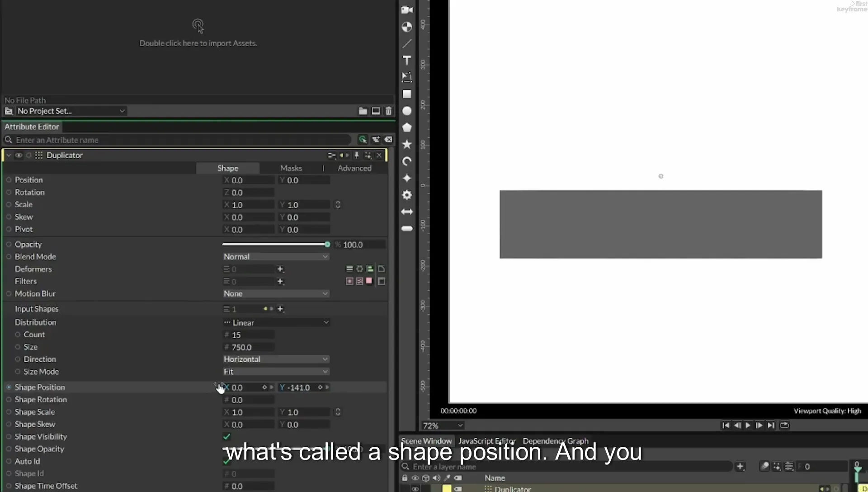
Task: Select the Pen line tool
Action: click(x=407, y=44)
